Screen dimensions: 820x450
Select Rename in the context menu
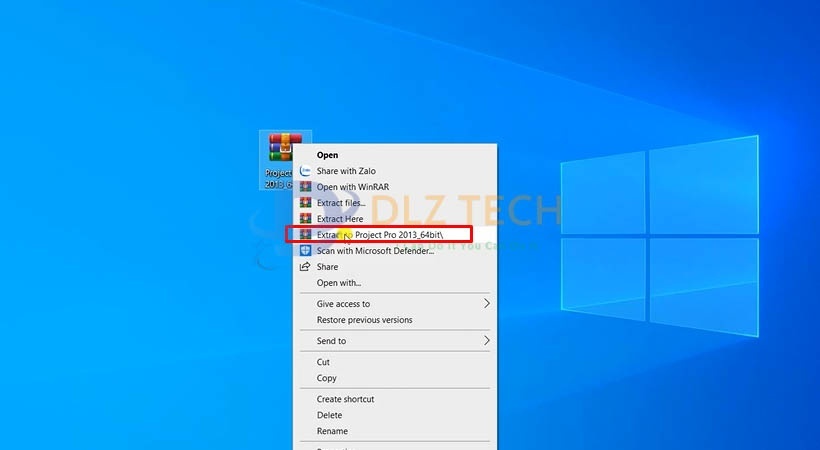click(x=395, y=431)
